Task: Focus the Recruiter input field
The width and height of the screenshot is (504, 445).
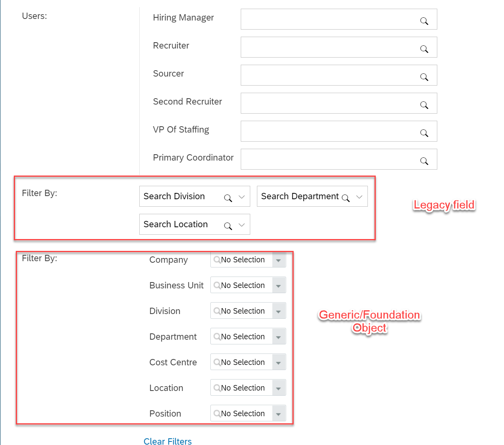Action: tap(339, 47)
